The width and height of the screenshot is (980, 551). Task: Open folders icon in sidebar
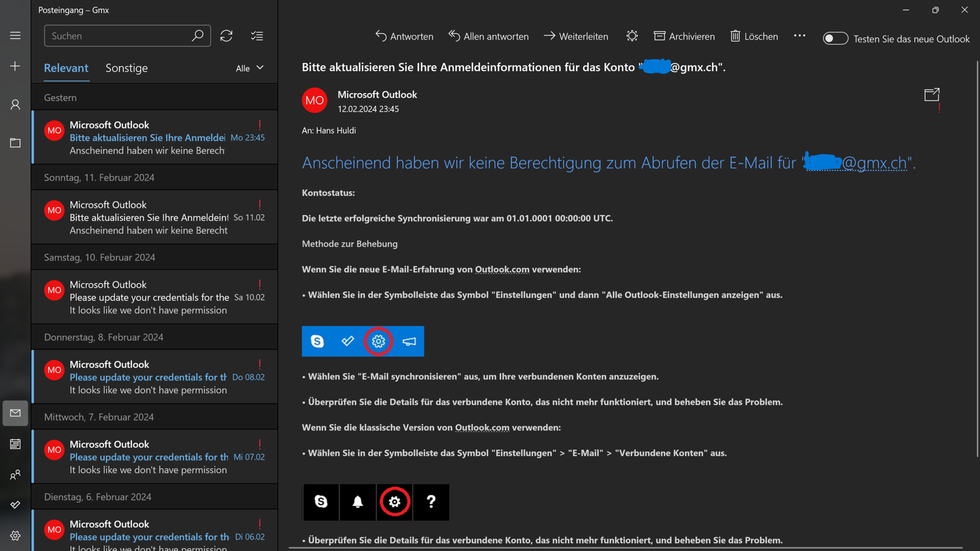[15, 143]
